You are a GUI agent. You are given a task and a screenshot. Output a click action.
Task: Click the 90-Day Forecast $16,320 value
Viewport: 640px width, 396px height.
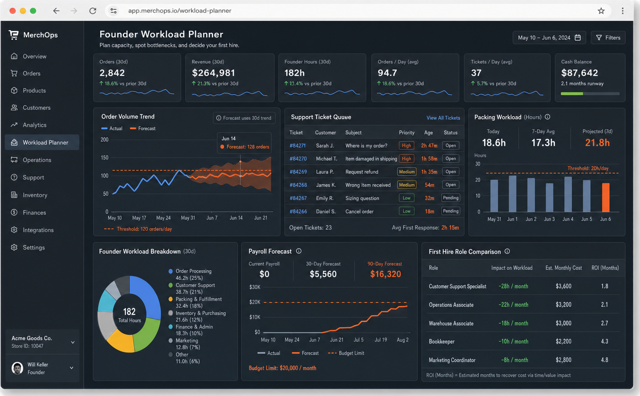click(x=385, y=274)
